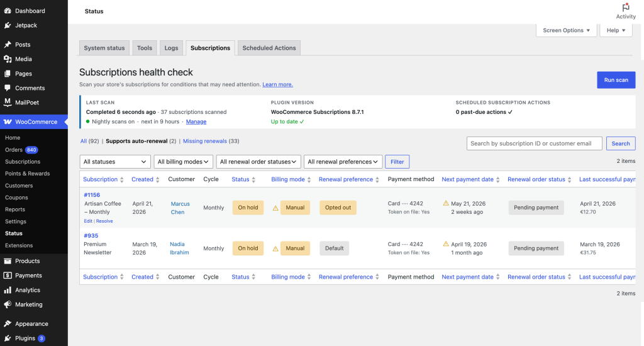Click the Run scan button
Image resolution: width=644 pixels, height=346 pixels.
tap(616, 80)
